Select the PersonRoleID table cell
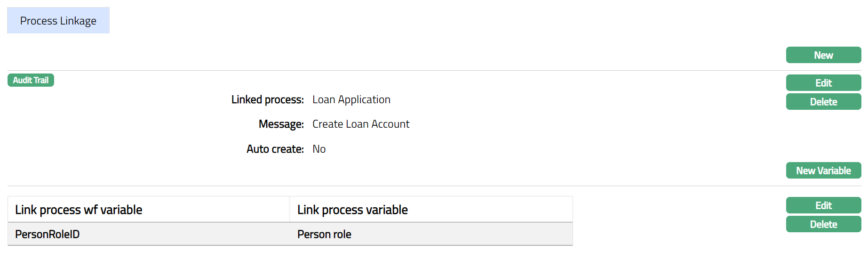Image resolution: width=868 pixels, height=253 pixels. [x=48, y=234]
